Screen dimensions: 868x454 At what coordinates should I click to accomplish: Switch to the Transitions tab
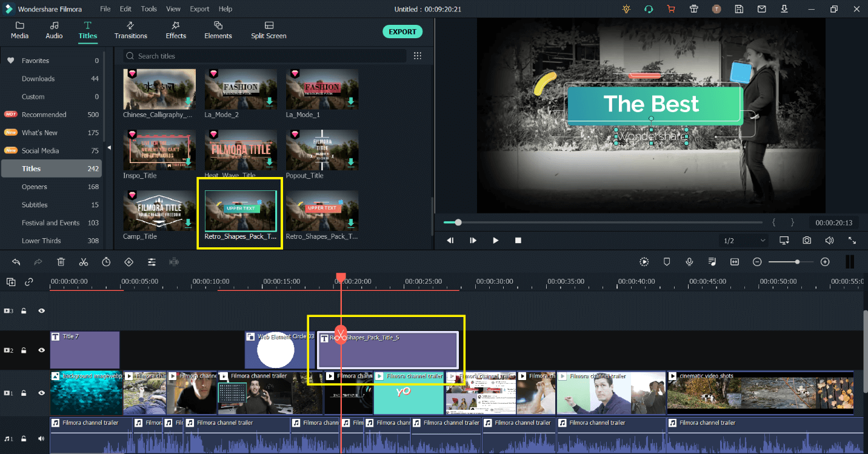131,30
